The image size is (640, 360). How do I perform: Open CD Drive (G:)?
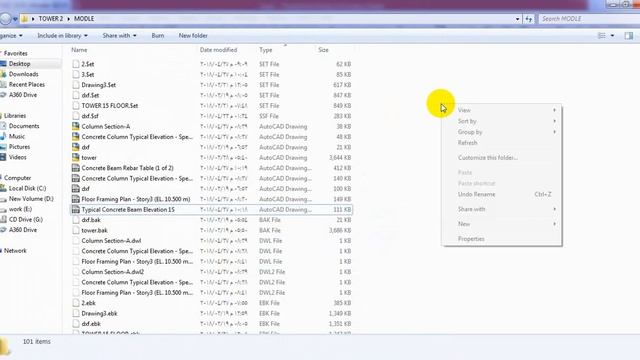pyautogui.click(x=26, y=220)
